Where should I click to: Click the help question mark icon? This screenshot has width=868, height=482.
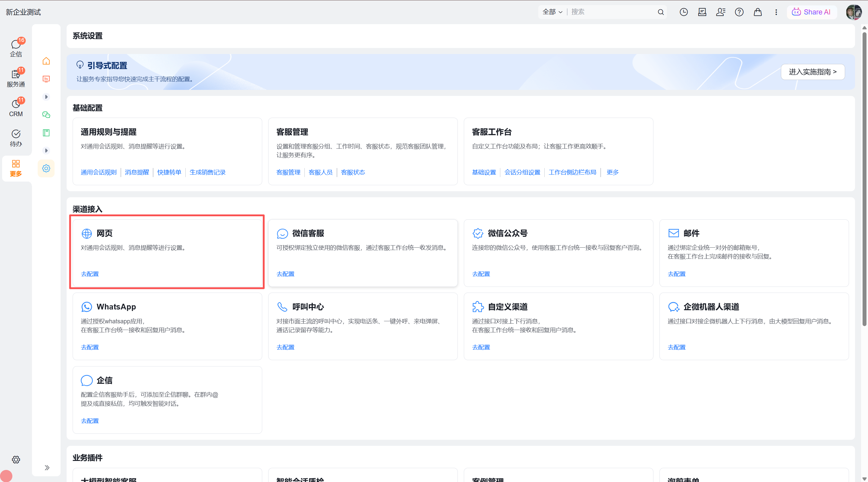click(739, 12)
